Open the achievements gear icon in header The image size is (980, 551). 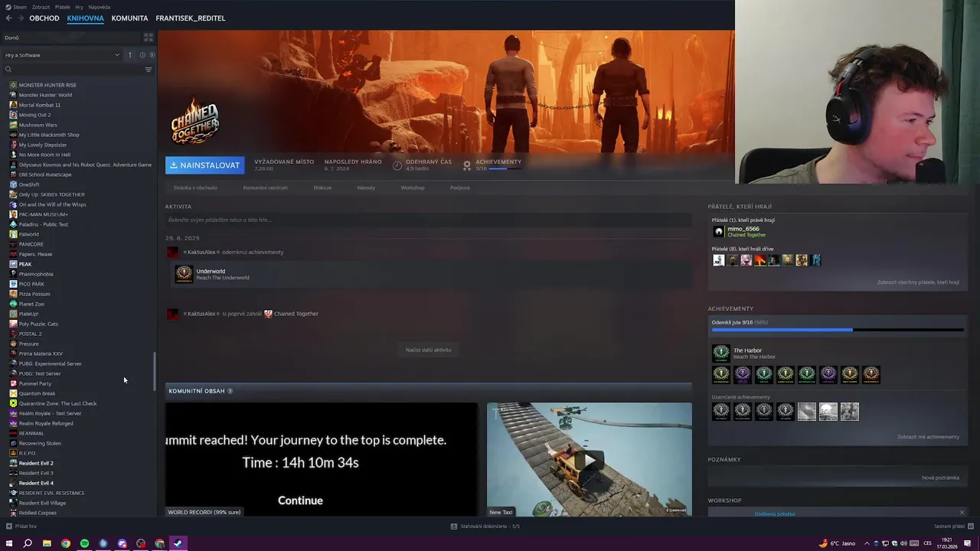(467, 165)
